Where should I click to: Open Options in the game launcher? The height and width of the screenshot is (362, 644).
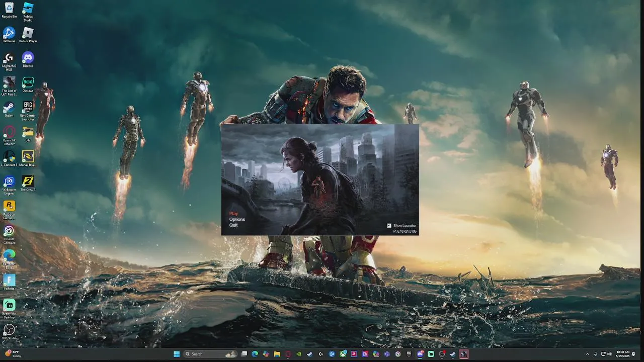tap(237, 219)
